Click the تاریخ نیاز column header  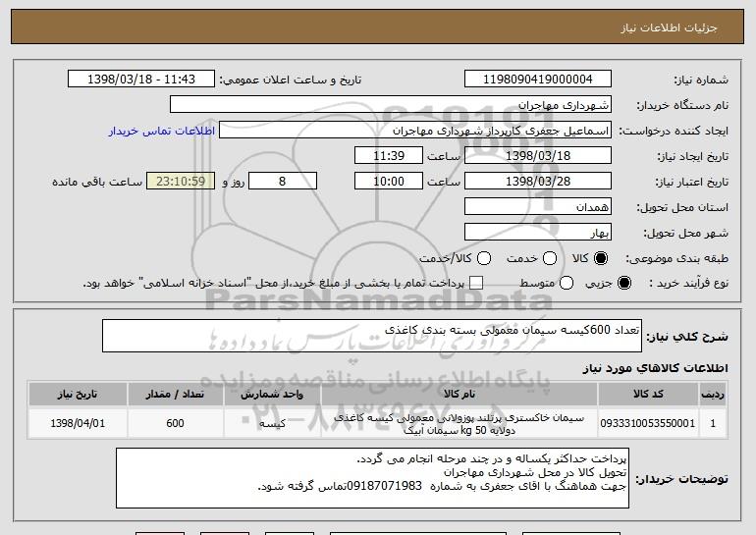click(x=78, y=395)
